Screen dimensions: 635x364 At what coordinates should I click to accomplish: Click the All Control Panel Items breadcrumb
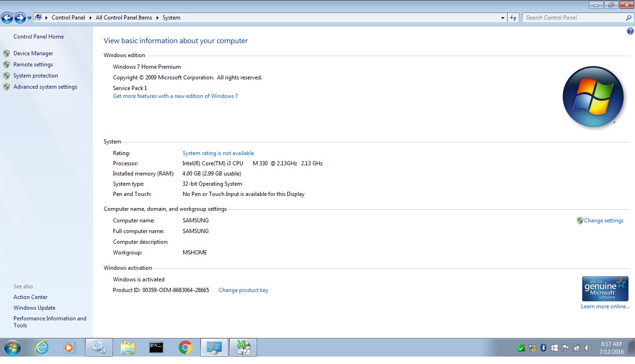[124, 18]
